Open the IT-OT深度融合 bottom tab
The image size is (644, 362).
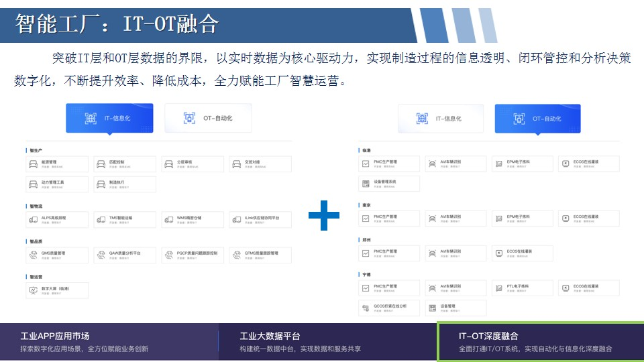(541, 342)
